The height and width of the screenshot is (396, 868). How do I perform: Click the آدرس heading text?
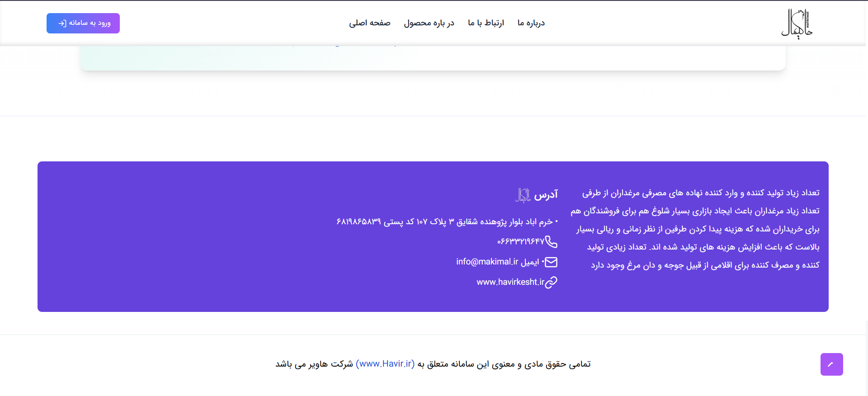[546, 195]
